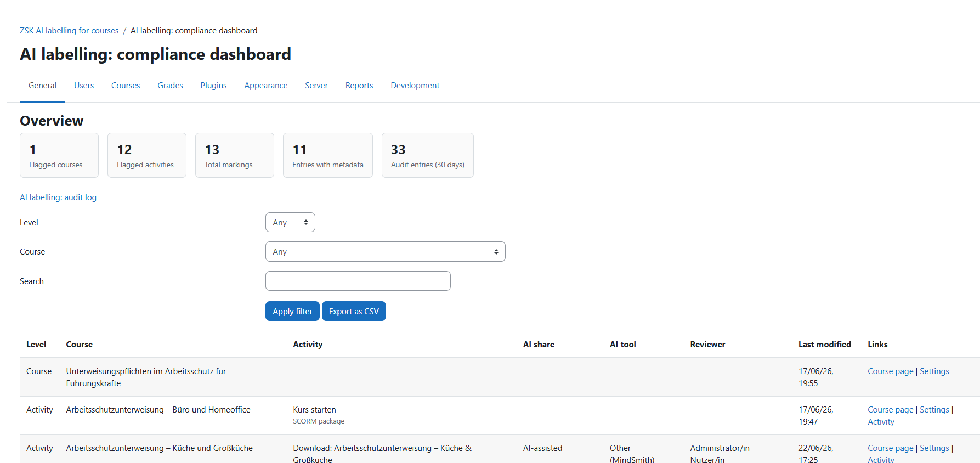Click the AI share column header
980x463 pixels.
click(x=539, y=345)
